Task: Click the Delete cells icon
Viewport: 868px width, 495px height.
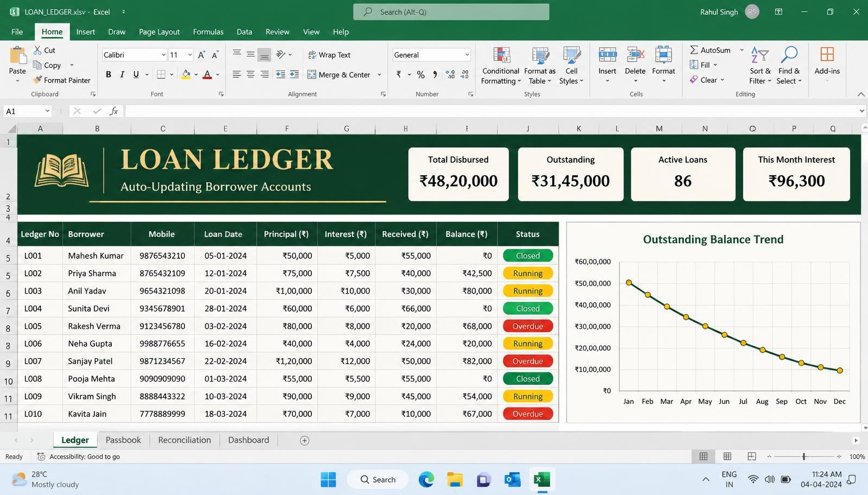Action: (635, 55)
